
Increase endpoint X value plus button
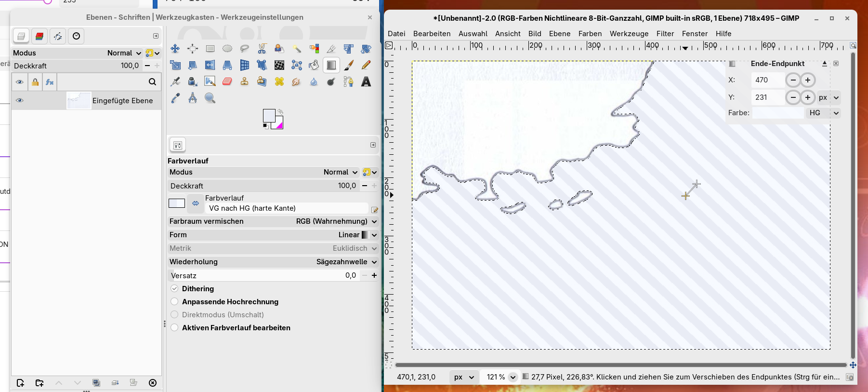808,80
